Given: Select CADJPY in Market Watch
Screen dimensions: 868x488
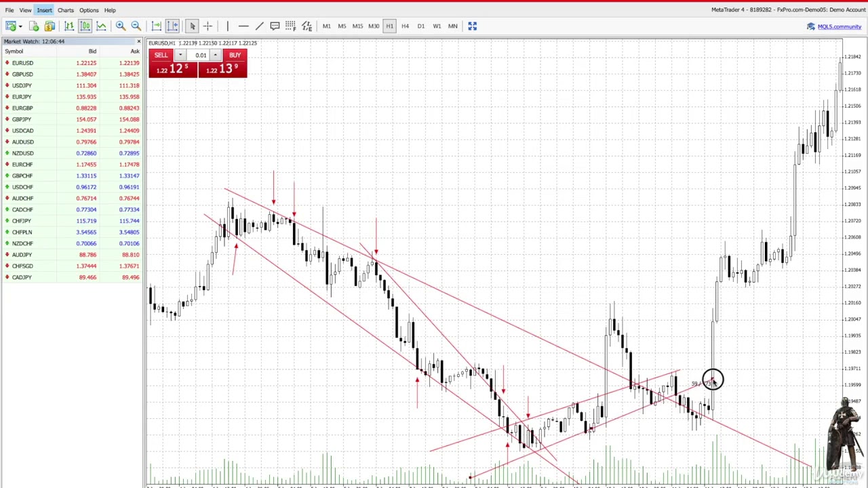Looking at the screenshot, I should (x=71, y=277).
